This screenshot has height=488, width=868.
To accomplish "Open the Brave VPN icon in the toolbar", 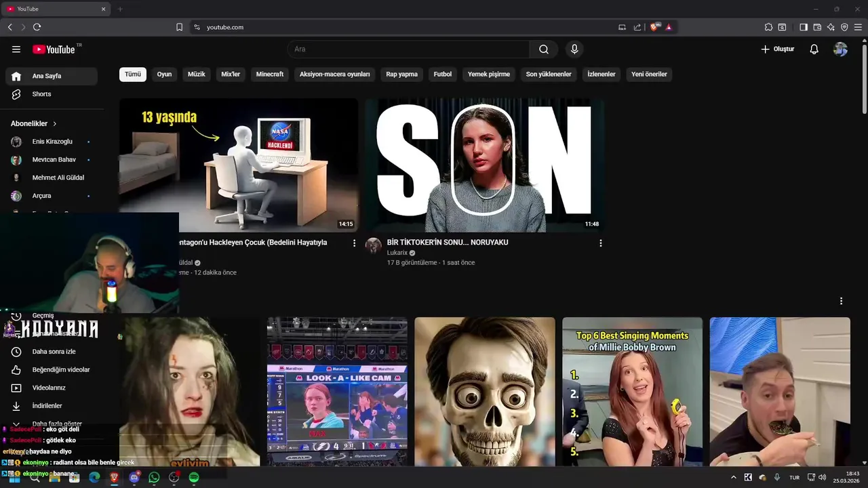I will (844, 27).
